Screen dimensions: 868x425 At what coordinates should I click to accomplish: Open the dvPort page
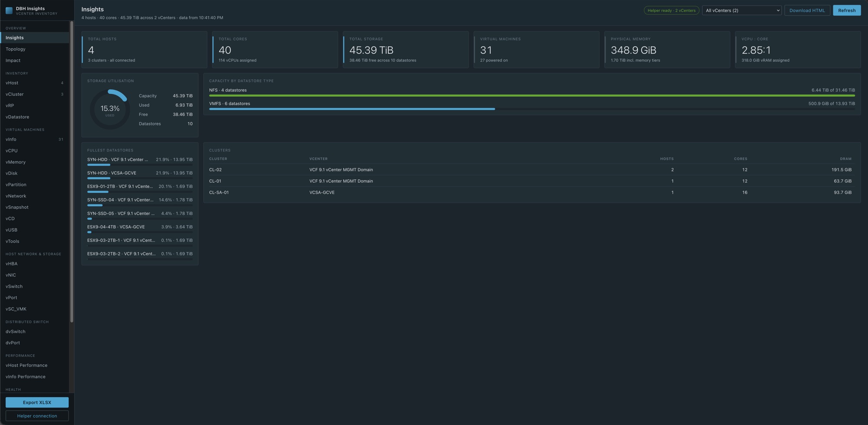pyautogui.click(x=35, y=343)
